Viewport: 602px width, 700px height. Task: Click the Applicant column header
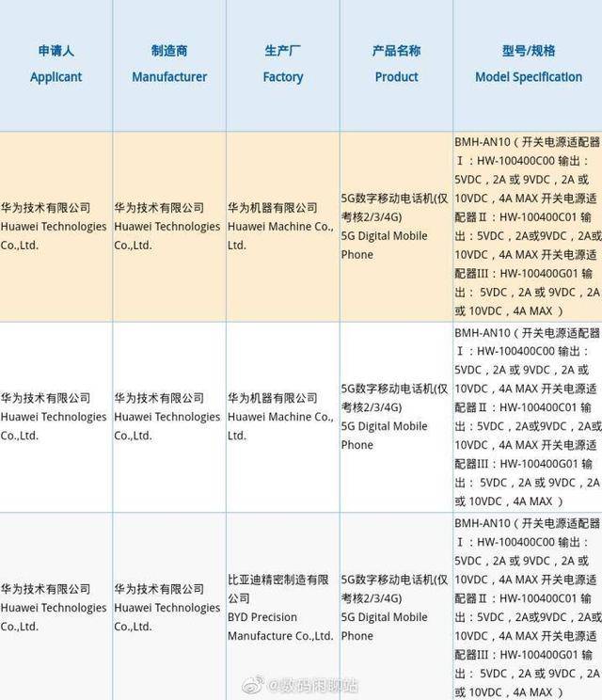click(x=56, y=65)
